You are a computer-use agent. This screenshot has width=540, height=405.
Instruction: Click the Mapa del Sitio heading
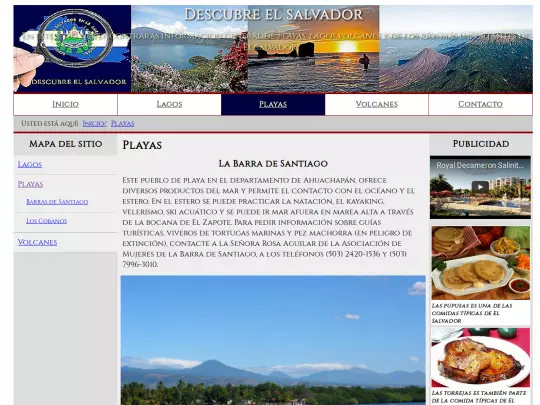pyautogui.click(x=65, y=144)
